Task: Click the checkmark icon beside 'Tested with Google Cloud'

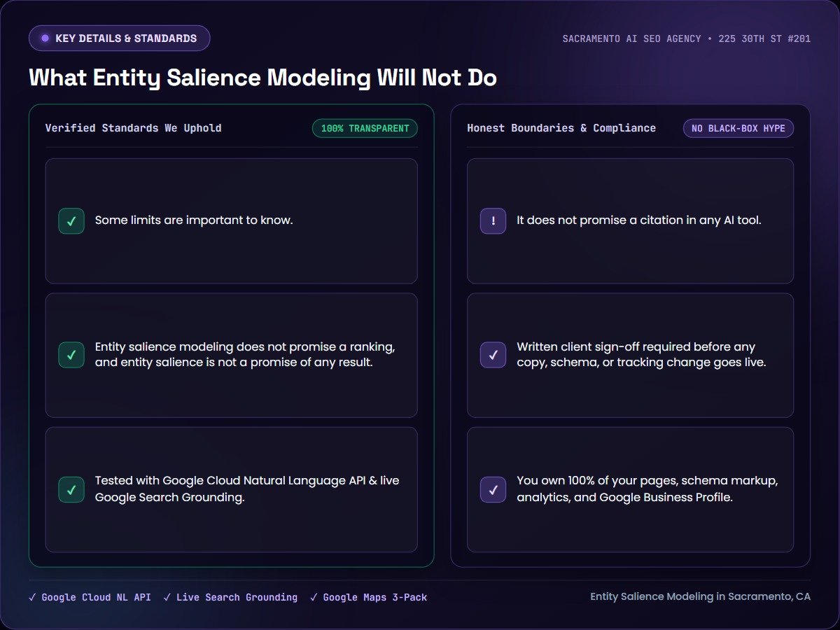Action: coord(71,489)
